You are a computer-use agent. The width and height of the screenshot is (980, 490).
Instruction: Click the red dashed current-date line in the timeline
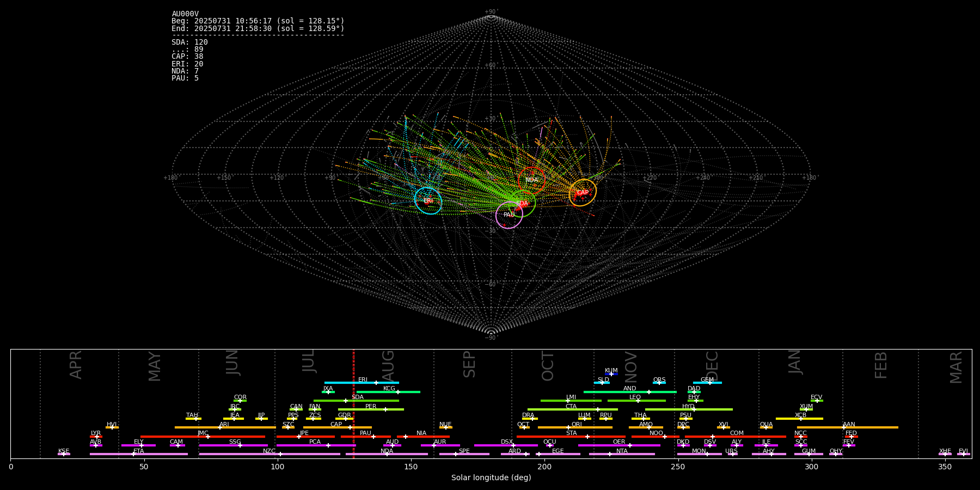tap(353, 403)
